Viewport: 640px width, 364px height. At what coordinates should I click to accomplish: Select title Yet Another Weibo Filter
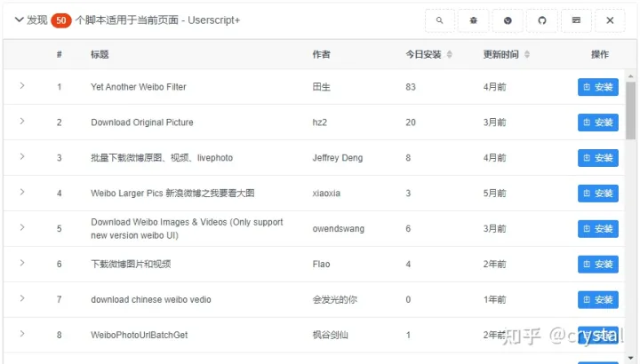pyautogui.click(x=139, y=87)
